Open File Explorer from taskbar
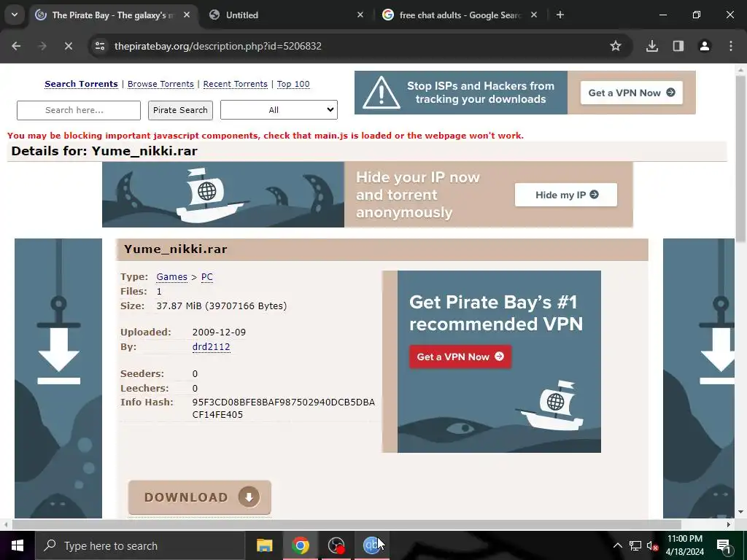This screenshot has height=560, width=747. point(264,545)
